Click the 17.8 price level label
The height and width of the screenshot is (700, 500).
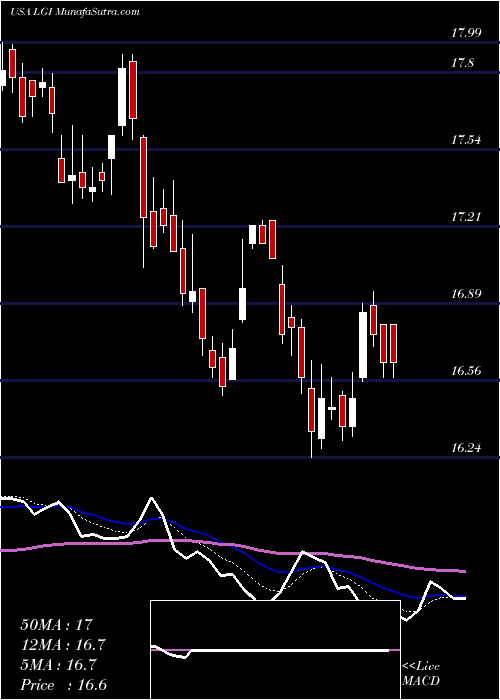coord(462,63)
